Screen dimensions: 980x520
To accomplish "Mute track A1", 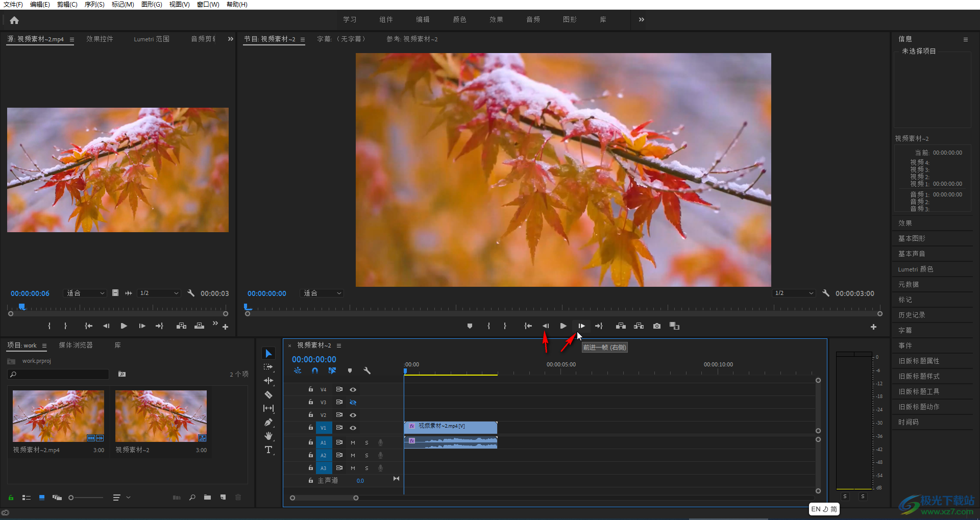I will (x=353, y=442).
